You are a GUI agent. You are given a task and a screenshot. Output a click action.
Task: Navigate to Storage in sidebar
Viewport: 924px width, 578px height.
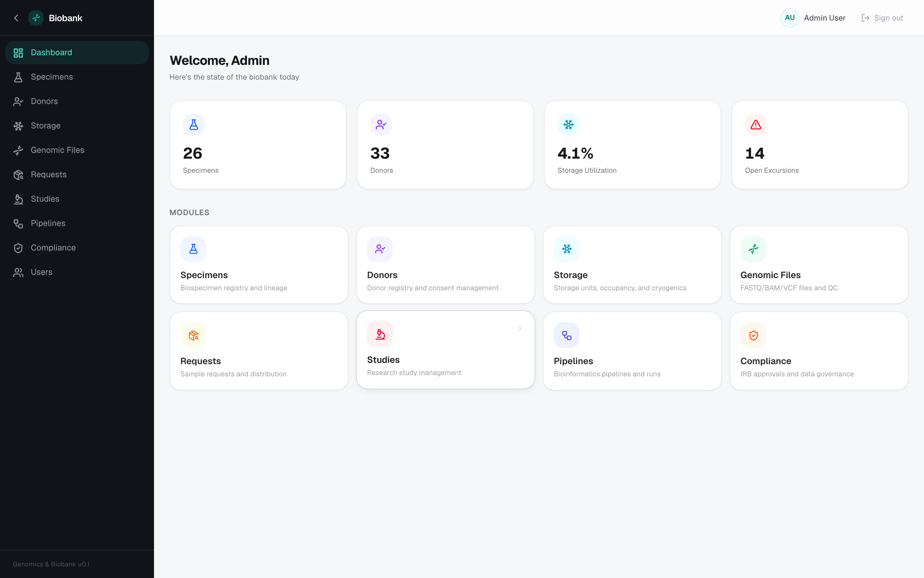pyautogui.click(x=77, y=126)
